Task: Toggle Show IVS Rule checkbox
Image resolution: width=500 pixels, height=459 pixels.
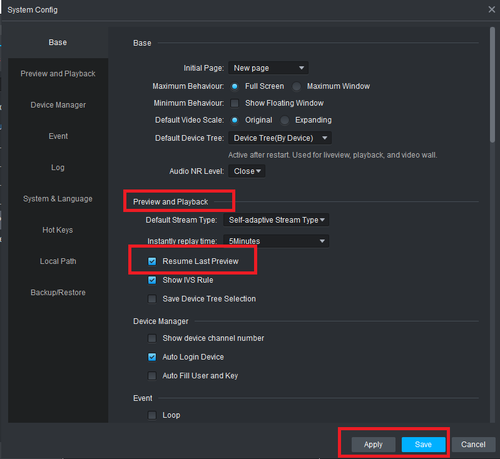Action: click(152, 280)
